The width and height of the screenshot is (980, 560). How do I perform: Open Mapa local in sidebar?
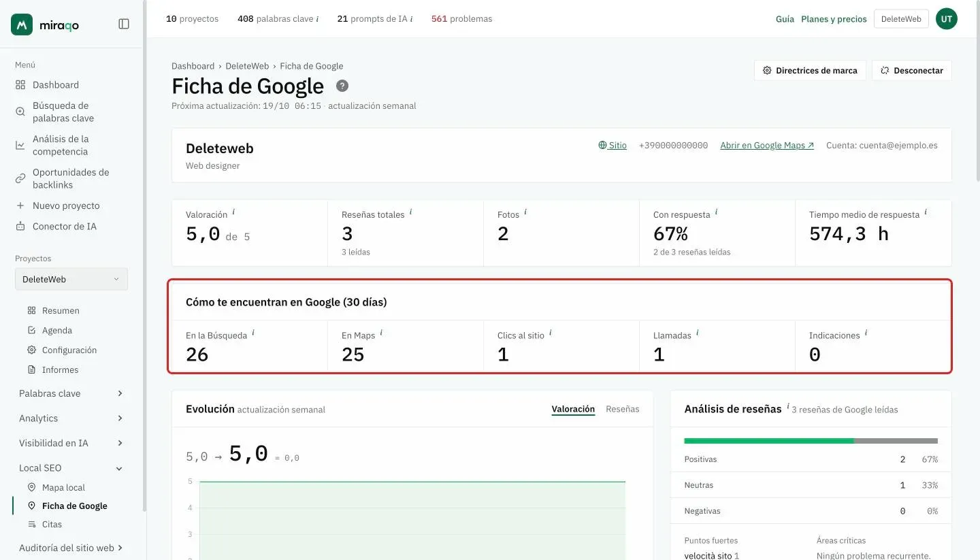click(x=63, y=488)
